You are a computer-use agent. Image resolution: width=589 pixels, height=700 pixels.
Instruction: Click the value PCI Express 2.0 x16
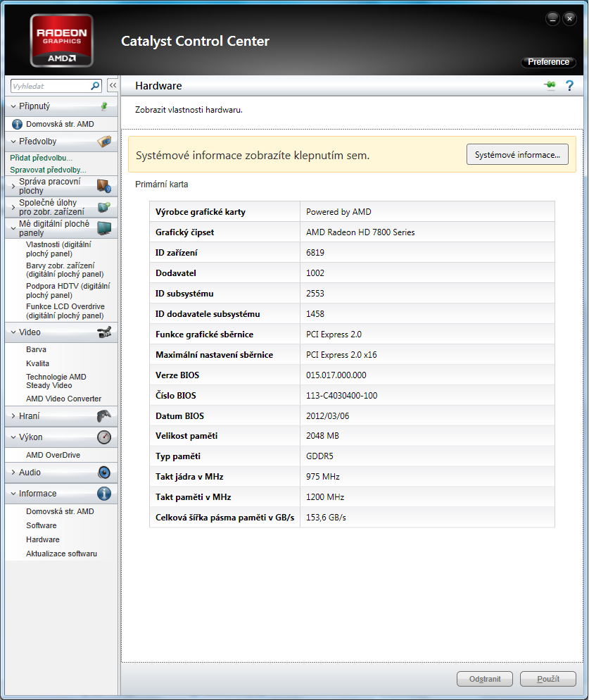point(341,355)
